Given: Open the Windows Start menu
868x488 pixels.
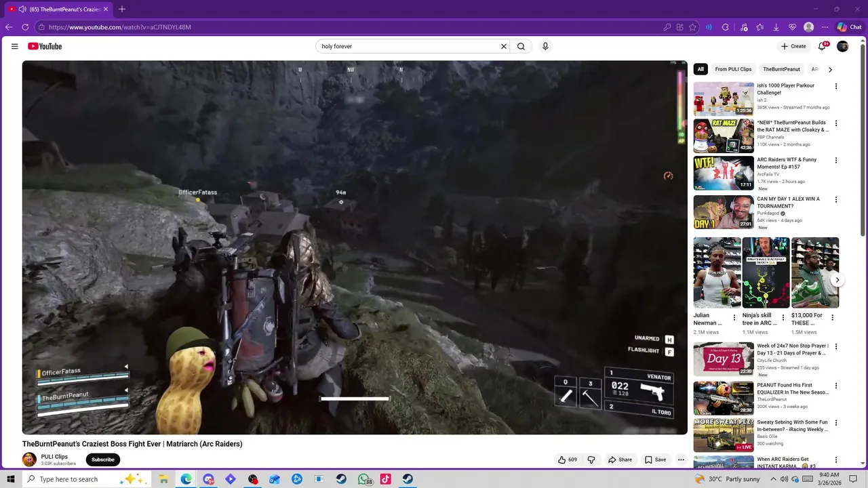Looking at the screenshot, I should click(x=11, y=479).
